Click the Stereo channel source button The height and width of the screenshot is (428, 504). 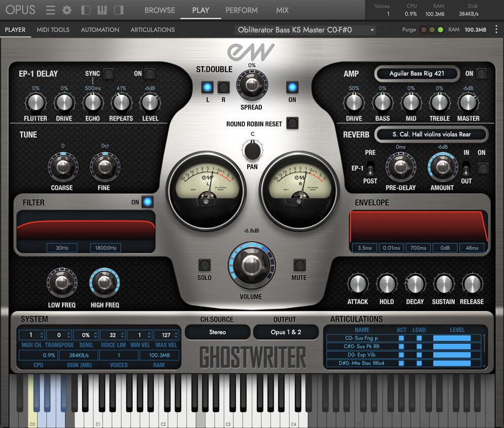(x=217, y=332)
